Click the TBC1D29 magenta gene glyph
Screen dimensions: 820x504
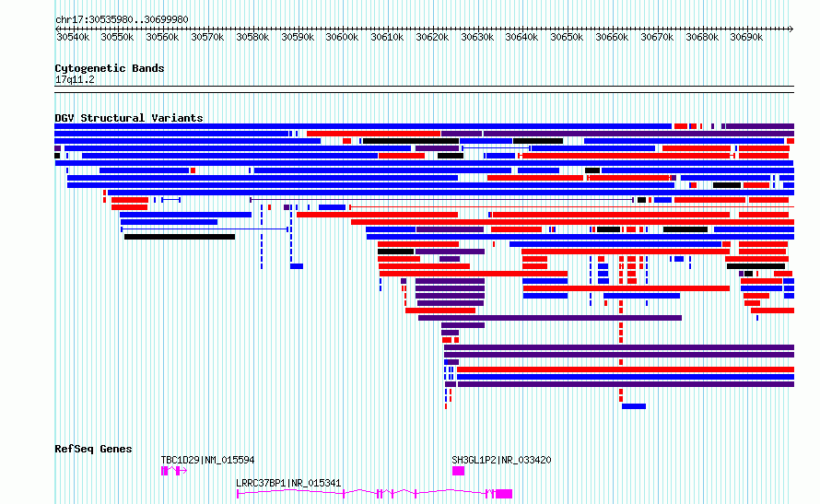[x=173, y=471]
